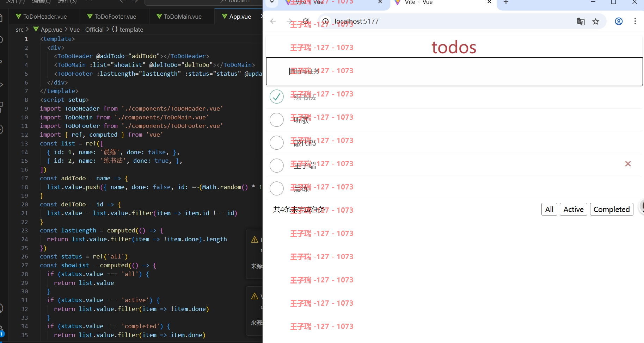This screenshot has height=343, width=644.
Task: Click the 共4条未完成任务 counter text
Action: click(299, 210)
